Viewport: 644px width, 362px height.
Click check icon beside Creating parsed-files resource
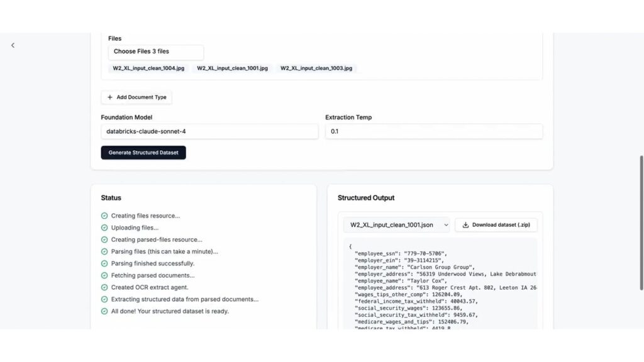(x=104, y=239)
